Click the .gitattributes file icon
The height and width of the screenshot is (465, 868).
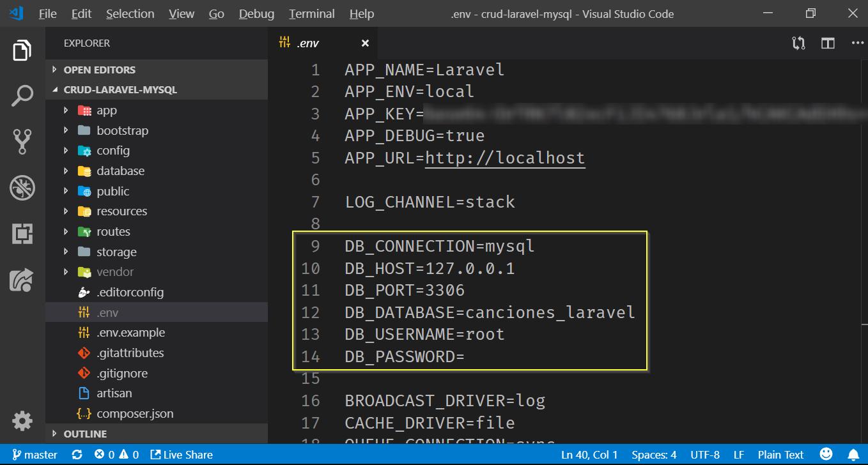(84, 353)
